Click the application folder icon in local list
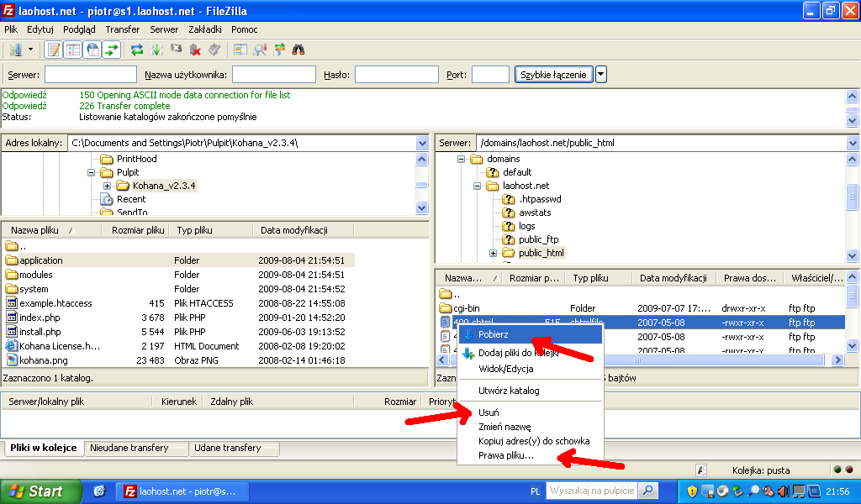 pyautogui.click(x=12, y=260)
